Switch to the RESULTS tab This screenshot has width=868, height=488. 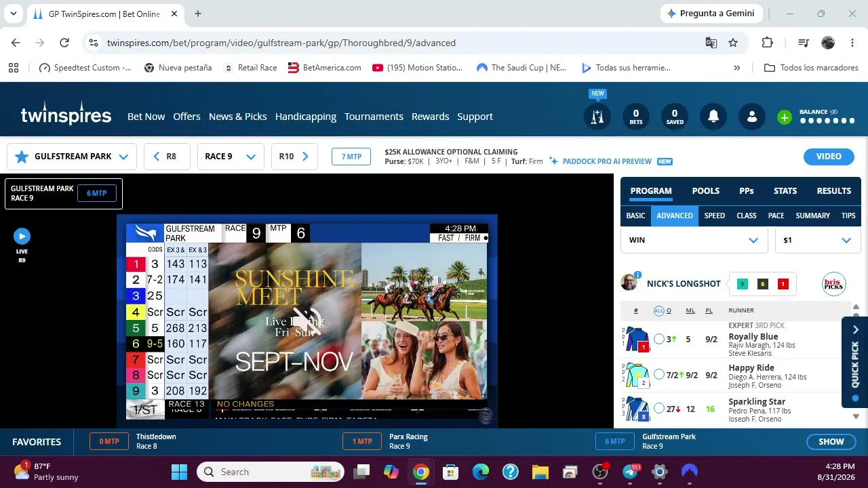click(834, 191)
